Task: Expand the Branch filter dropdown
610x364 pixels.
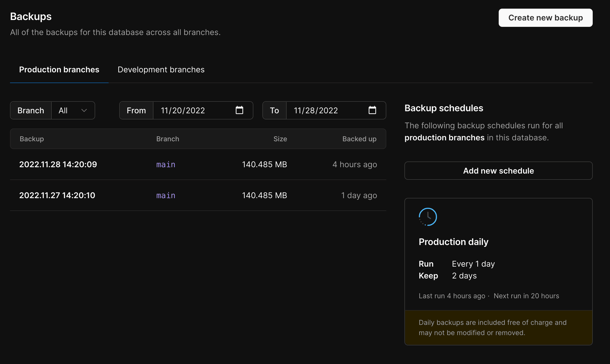Action: point(73,110)
